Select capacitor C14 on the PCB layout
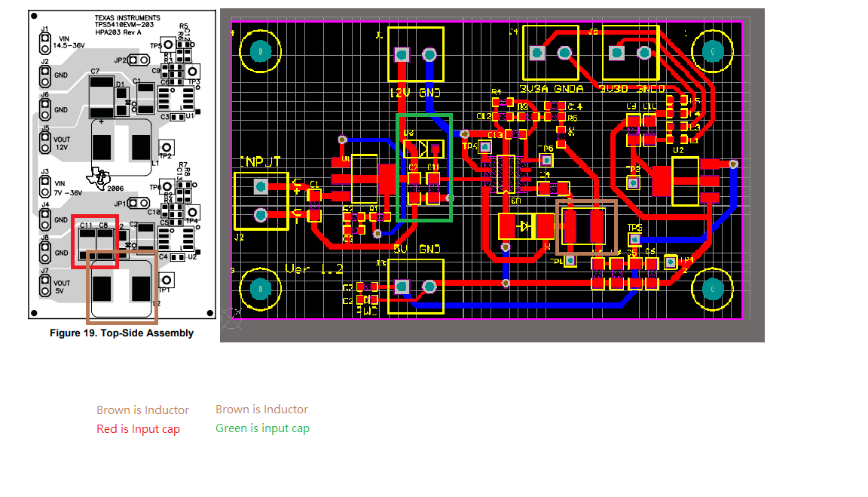868x497 pixels. tap(555, 106)
